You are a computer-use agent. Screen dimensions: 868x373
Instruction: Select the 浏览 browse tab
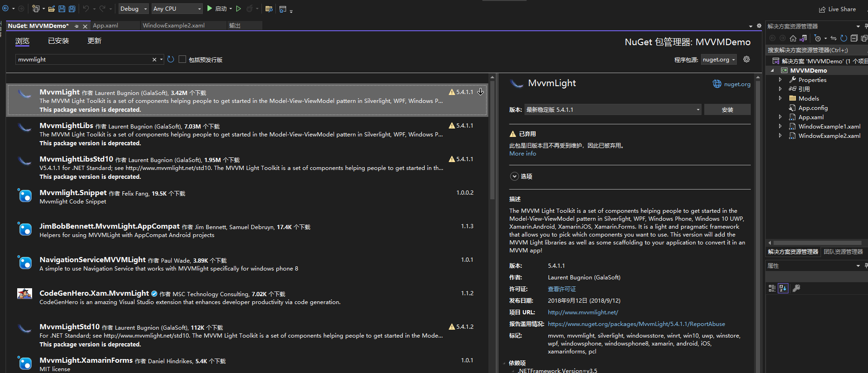[x=22, y=41]
